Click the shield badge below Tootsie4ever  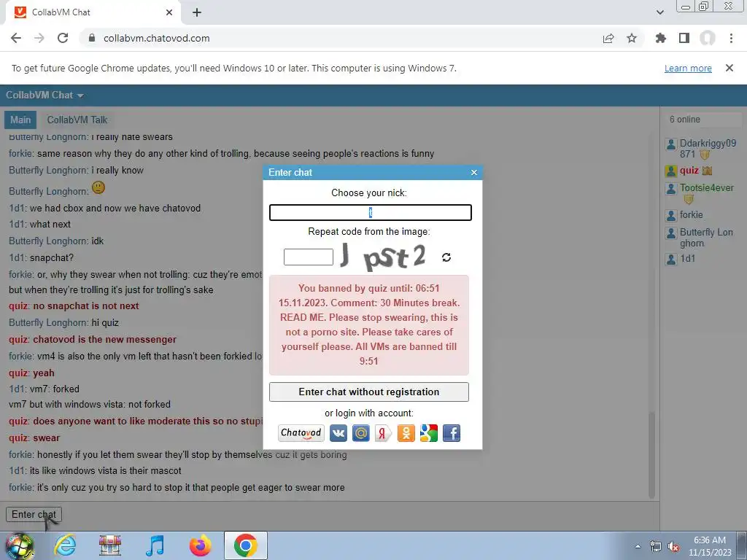click(x=689, y=199)
